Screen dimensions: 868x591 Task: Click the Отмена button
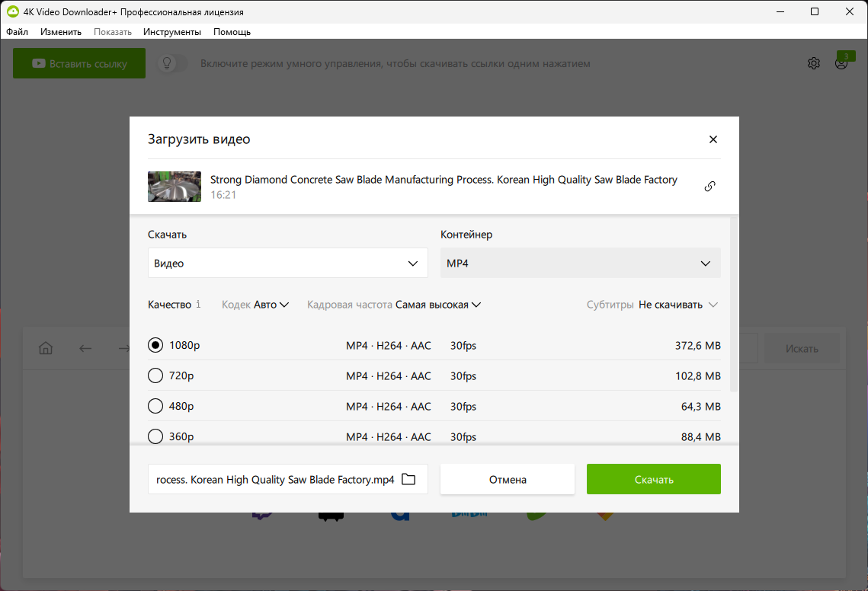point(508,479)
